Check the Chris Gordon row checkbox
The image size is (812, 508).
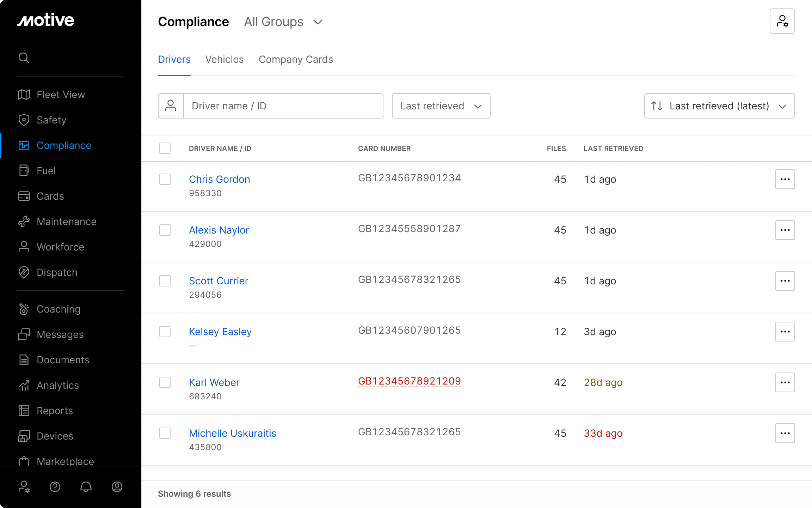165,179
